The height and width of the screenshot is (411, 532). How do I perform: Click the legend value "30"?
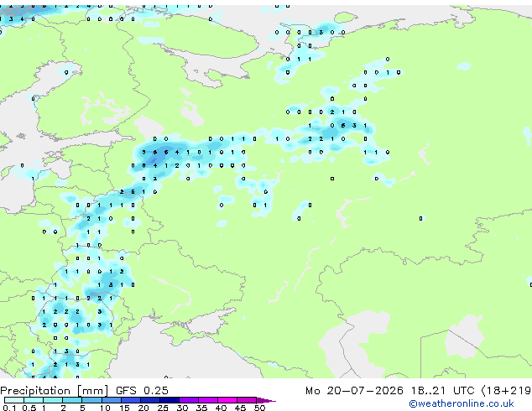pos(182,408)
